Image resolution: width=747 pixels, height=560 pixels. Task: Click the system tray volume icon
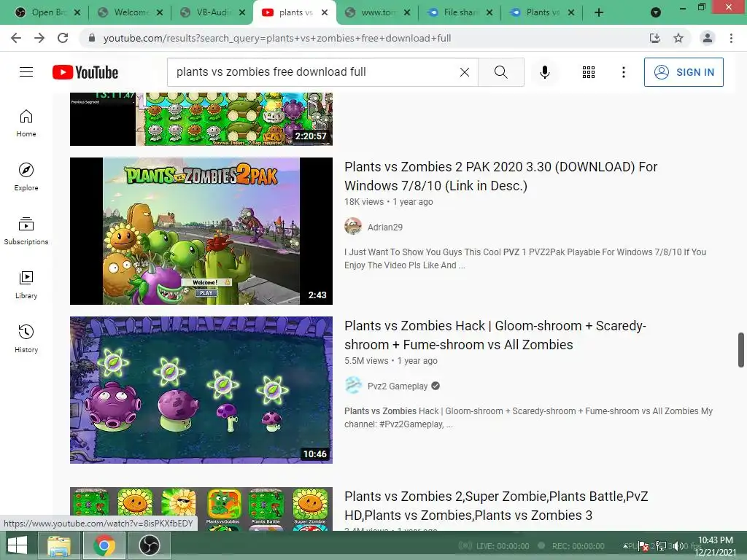coord(678,546)
